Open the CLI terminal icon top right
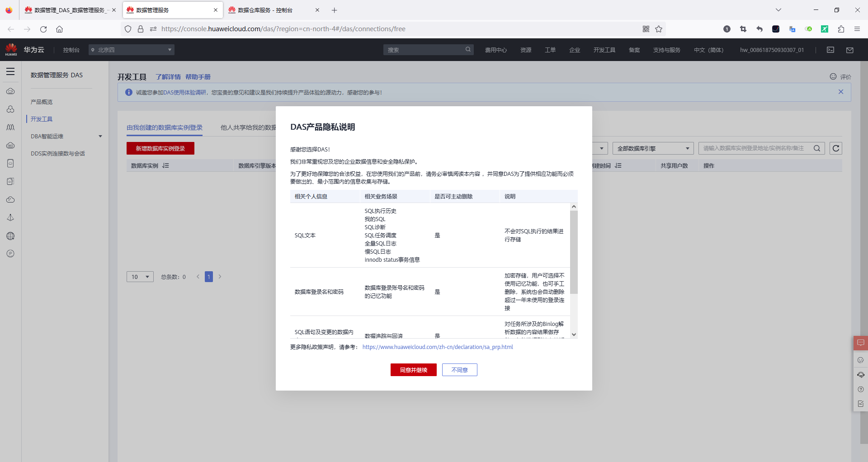Image resolution: width=868 pixels, height=462 pixels. pos(830,50)
